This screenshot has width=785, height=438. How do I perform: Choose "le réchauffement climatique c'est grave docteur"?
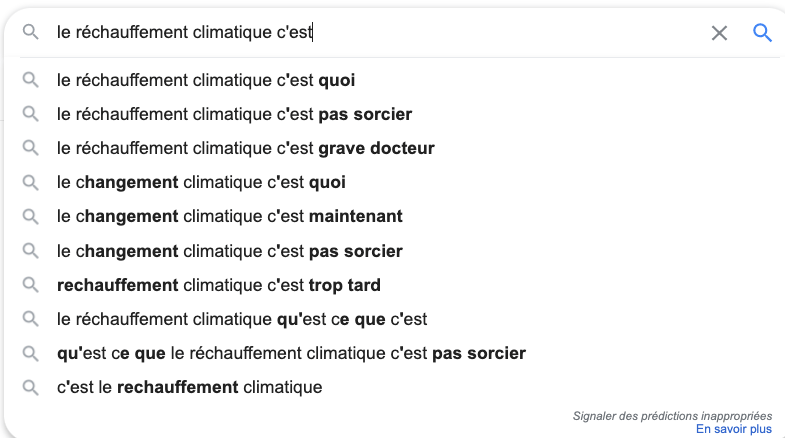(x=245, y=148)
